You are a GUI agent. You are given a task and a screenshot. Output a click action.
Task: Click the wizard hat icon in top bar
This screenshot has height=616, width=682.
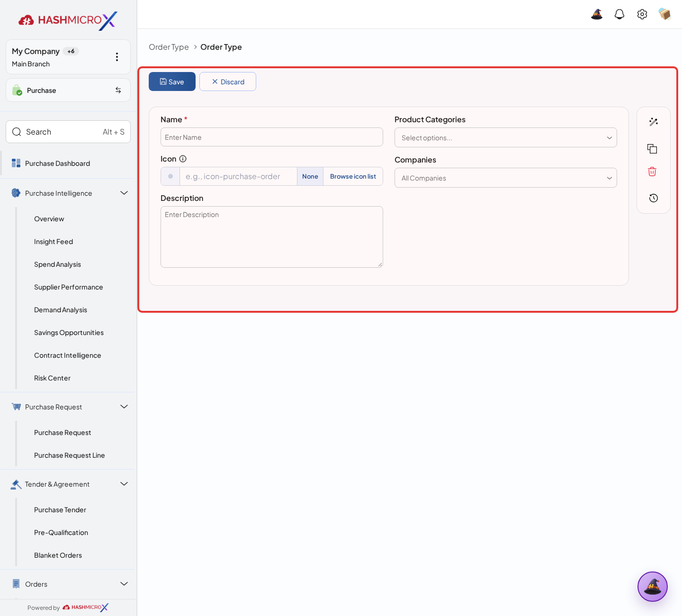point(597,14)
